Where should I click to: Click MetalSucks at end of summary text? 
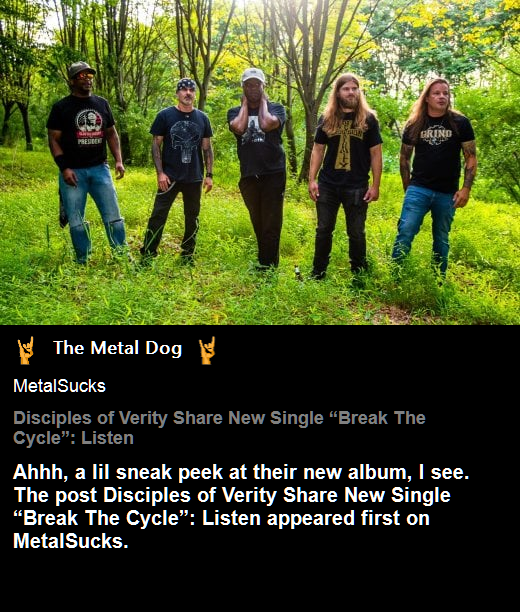[71, 541]
